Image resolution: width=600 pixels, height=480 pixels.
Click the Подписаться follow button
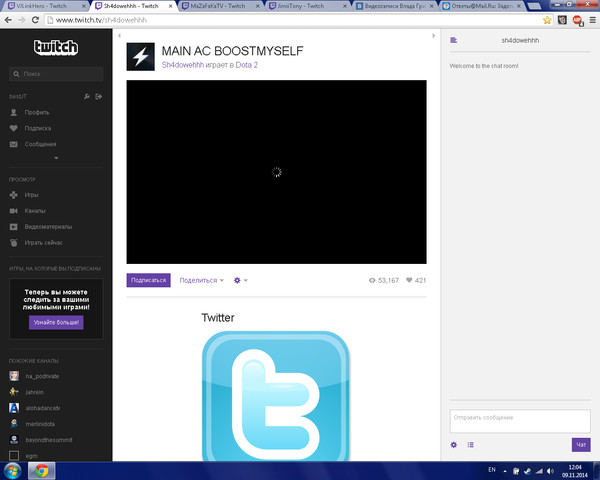[x=148, y=280]
